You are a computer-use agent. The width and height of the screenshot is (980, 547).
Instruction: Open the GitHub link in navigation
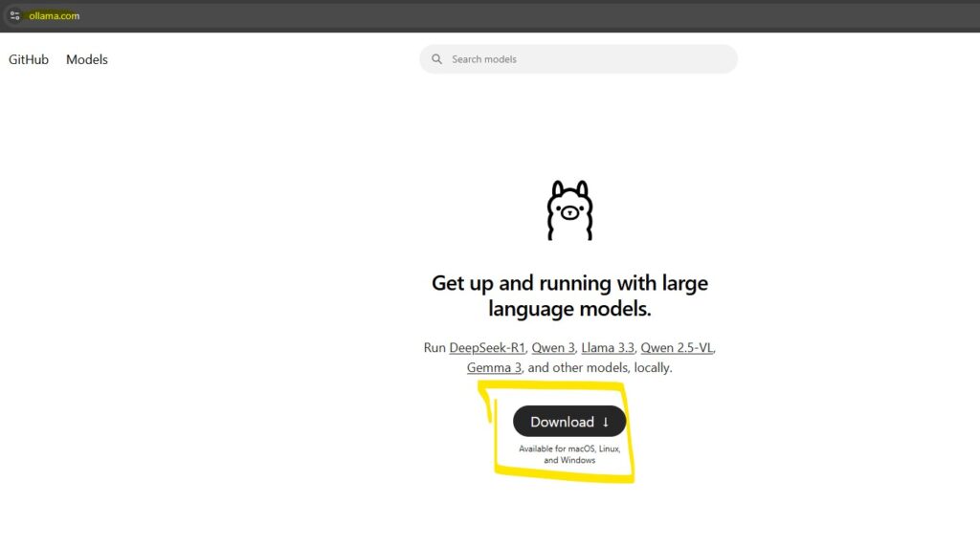pos(29,59)
